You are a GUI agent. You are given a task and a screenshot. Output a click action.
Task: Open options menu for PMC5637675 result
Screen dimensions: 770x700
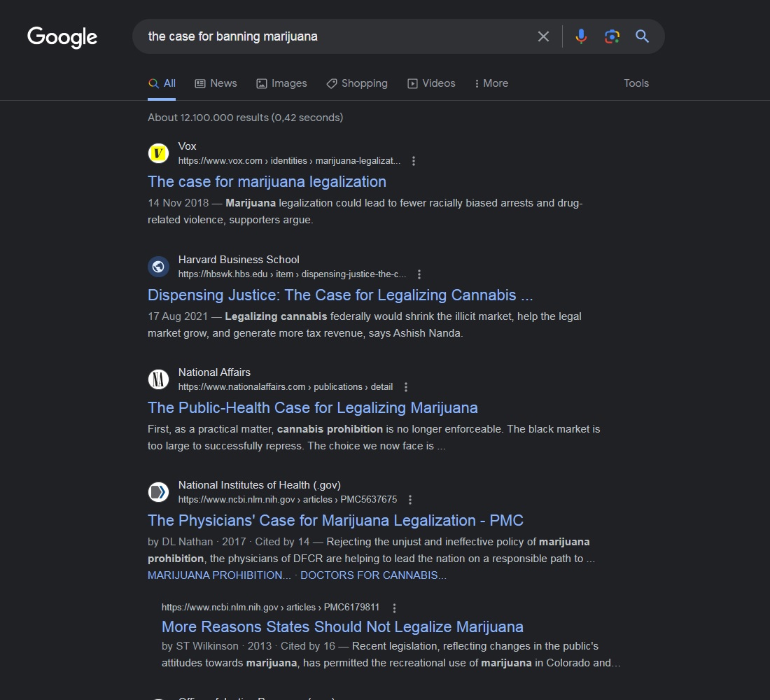pyautogui.click(x=410, y=500)
